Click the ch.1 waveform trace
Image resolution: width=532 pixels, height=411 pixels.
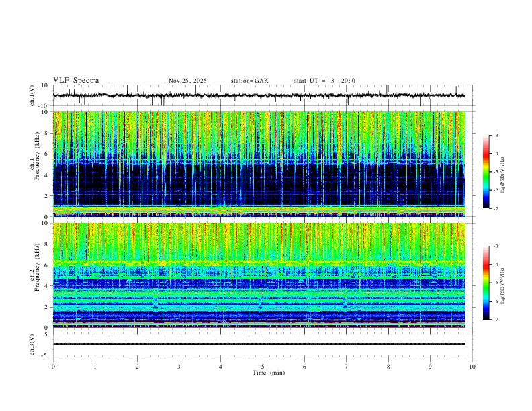point(259,95)
